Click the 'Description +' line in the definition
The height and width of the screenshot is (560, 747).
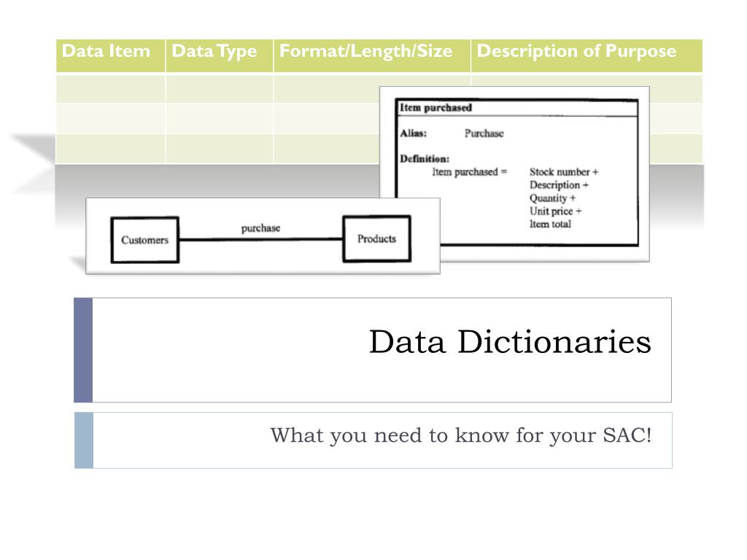pyautogui.click(x=559, y=184)
